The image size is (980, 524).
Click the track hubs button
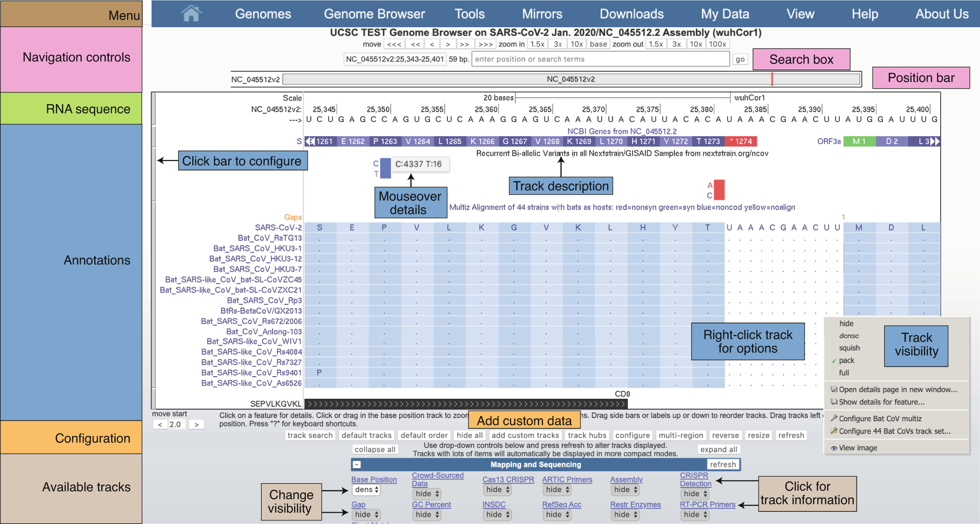(586, 435)
